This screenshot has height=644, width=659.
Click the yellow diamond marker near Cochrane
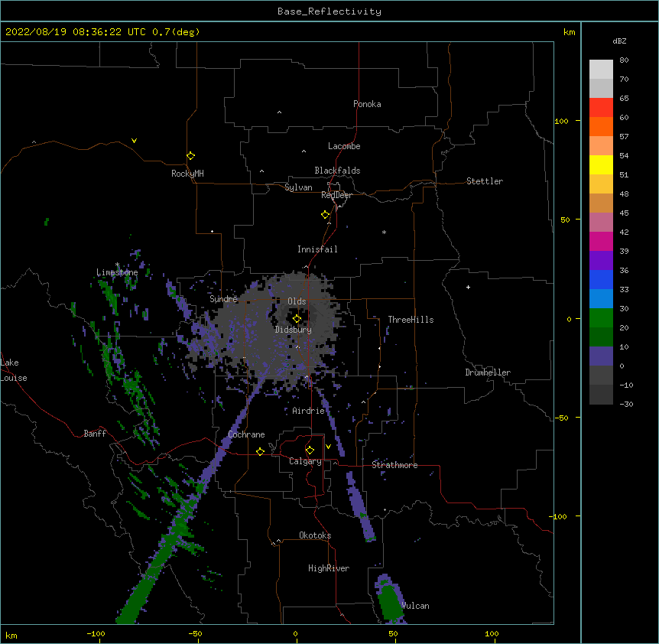pyautogui.click(x=260, y=451)
